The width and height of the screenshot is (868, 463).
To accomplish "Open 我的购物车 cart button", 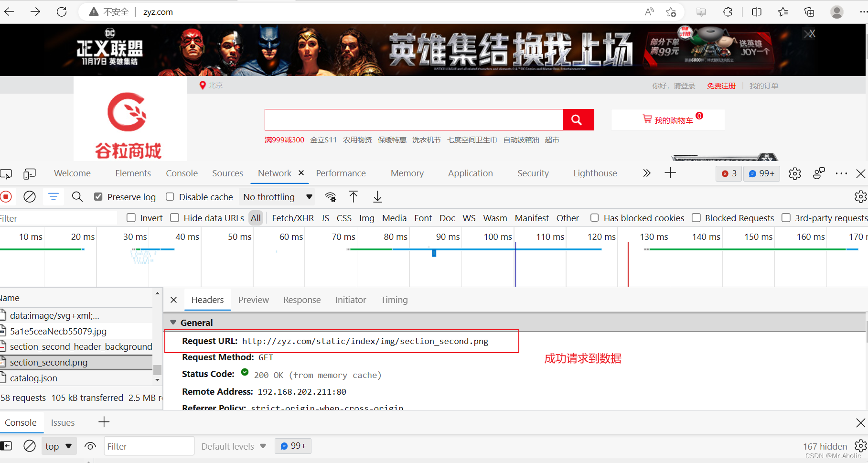I will point(668,120).
